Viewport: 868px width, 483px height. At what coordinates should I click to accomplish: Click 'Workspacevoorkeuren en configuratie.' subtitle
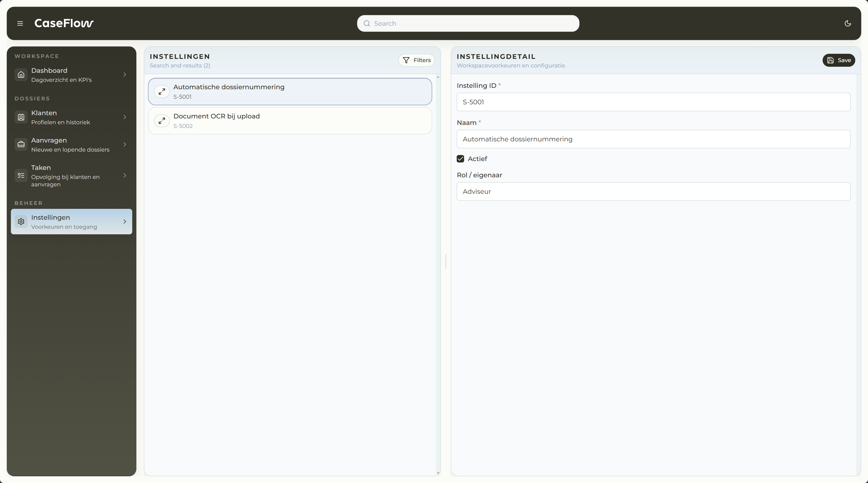511,65
